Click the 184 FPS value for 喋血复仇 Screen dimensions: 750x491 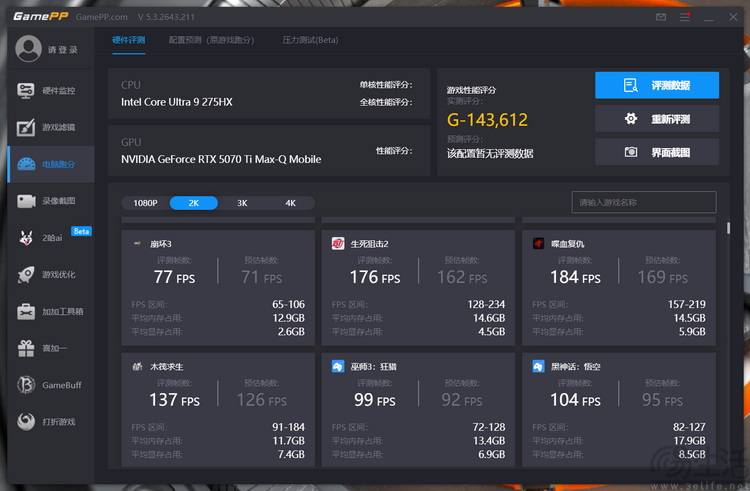point(575,277)
